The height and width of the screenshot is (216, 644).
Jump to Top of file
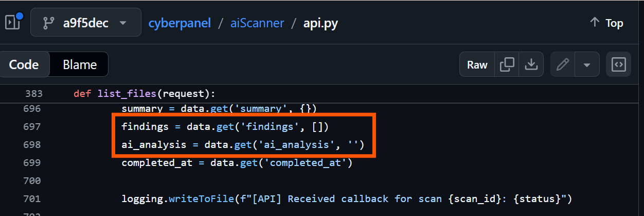606,23
